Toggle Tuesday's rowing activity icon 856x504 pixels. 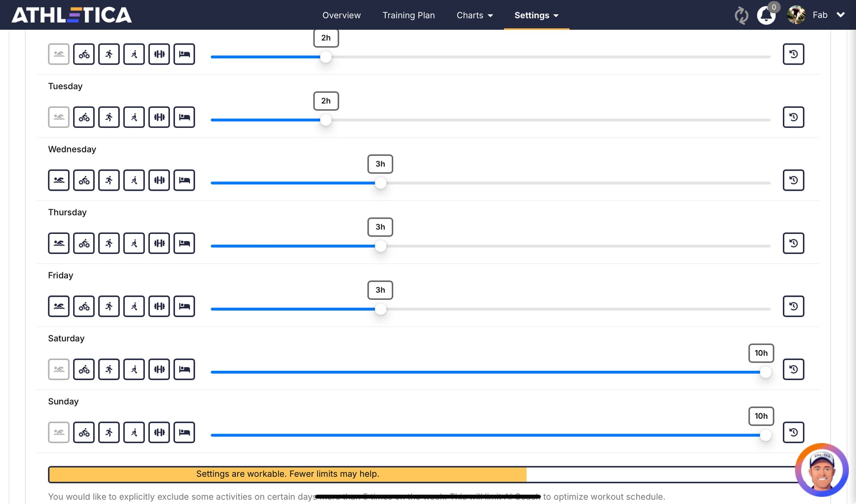coord(134,117)
